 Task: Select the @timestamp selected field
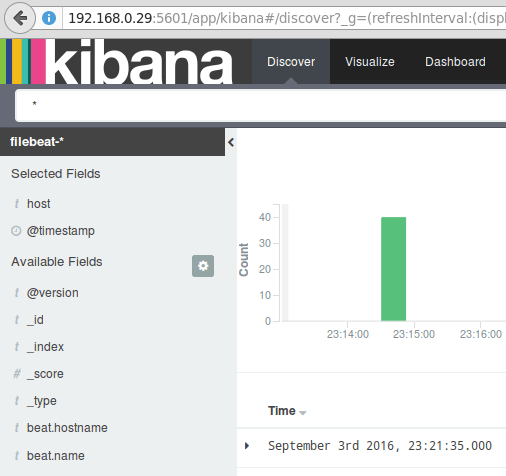pos(61,231)
